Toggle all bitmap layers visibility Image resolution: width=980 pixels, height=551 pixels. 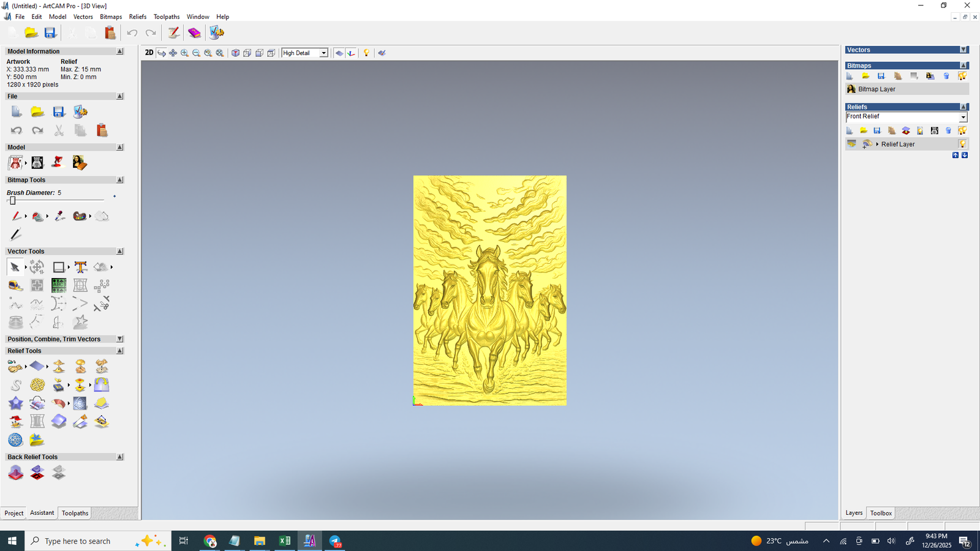point(962,77)
